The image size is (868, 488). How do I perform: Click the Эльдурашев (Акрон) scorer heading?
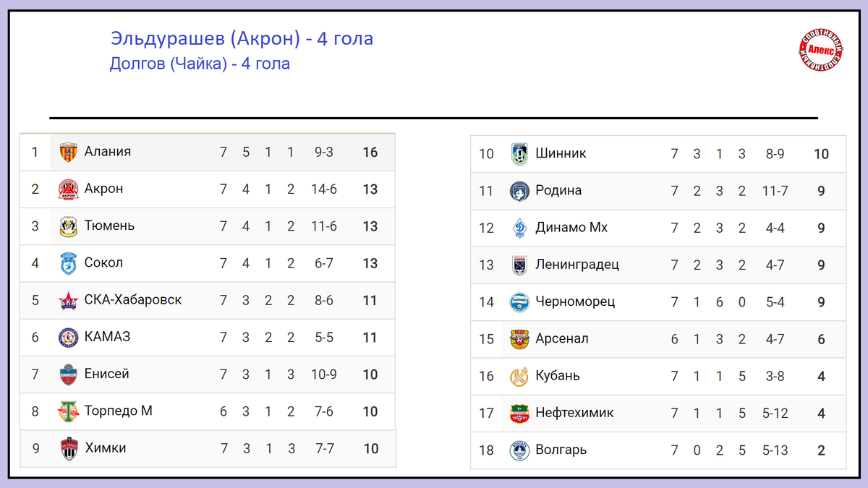coord(242,38)
